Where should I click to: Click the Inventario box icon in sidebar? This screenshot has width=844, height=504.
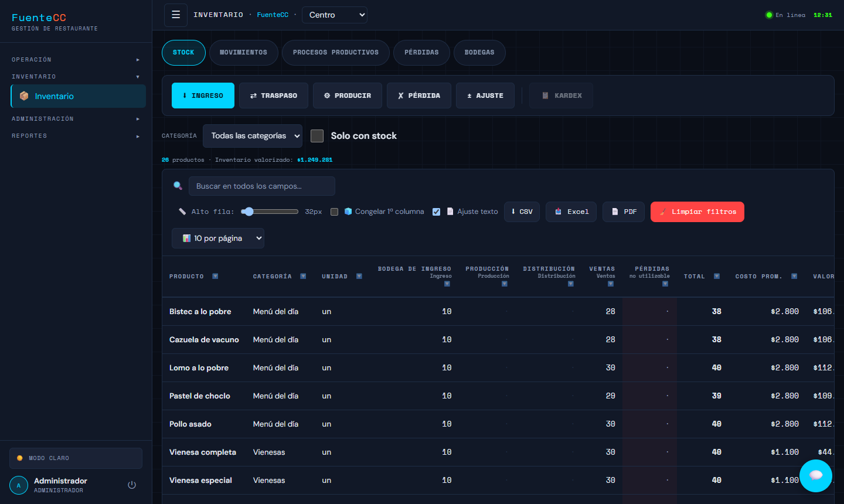pyautogui.click(x=24, y=96)
